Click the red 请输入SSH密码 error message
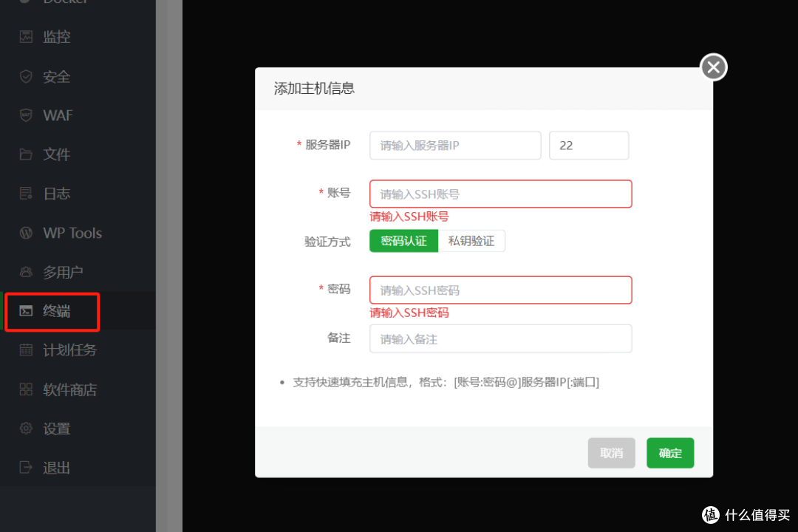The image size is (798, 532). point(409,313)
